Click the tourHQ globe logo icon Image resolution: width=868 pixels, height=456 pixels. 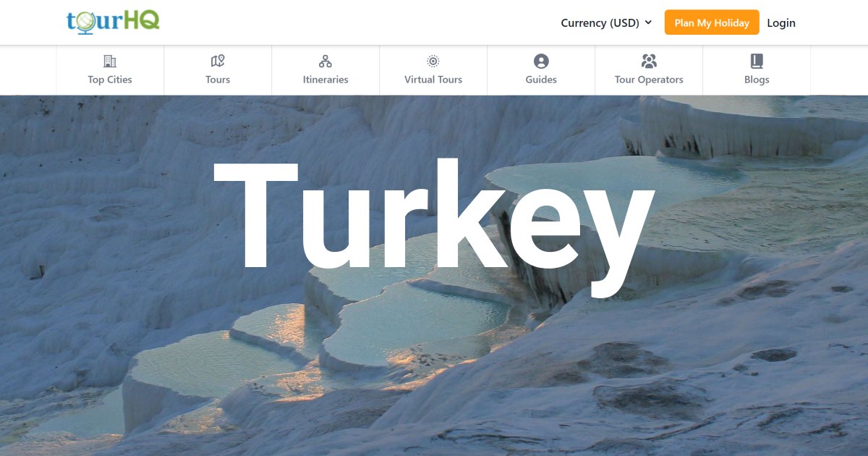84,22
